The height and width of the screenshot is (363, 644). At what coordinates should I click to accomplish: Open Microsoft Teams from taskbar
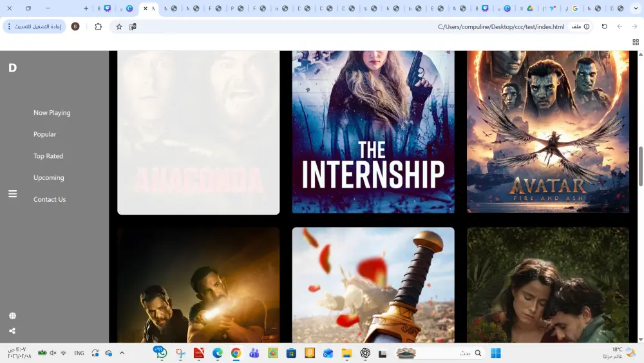click(254, 353)
